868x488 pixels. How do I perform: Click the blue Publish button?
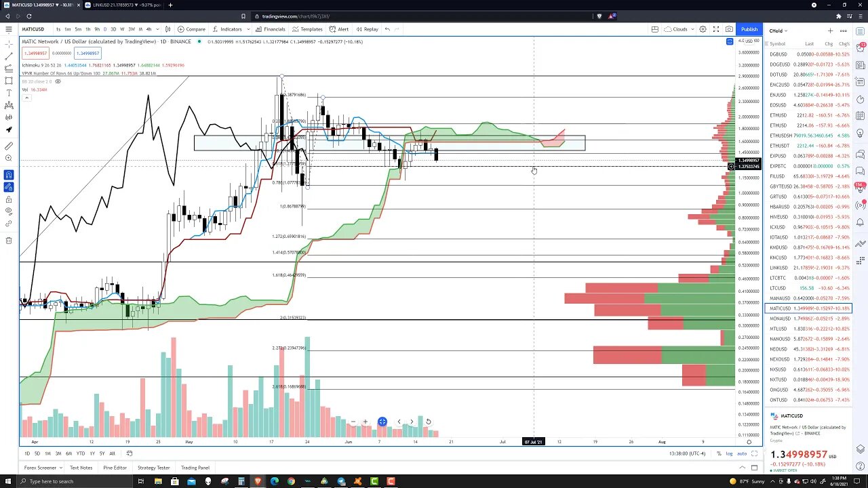coord(749,29)
